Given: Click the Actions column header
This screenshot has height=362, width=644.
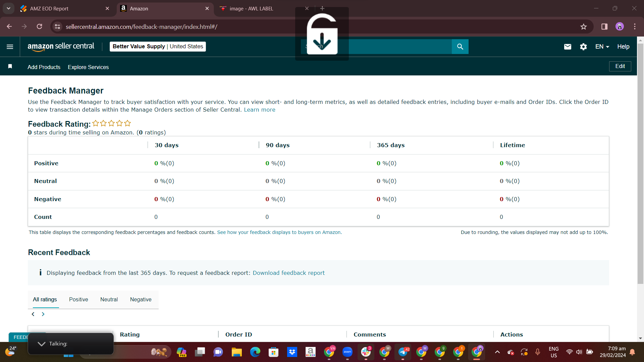Looking at the screenshot, I should 512,335.
